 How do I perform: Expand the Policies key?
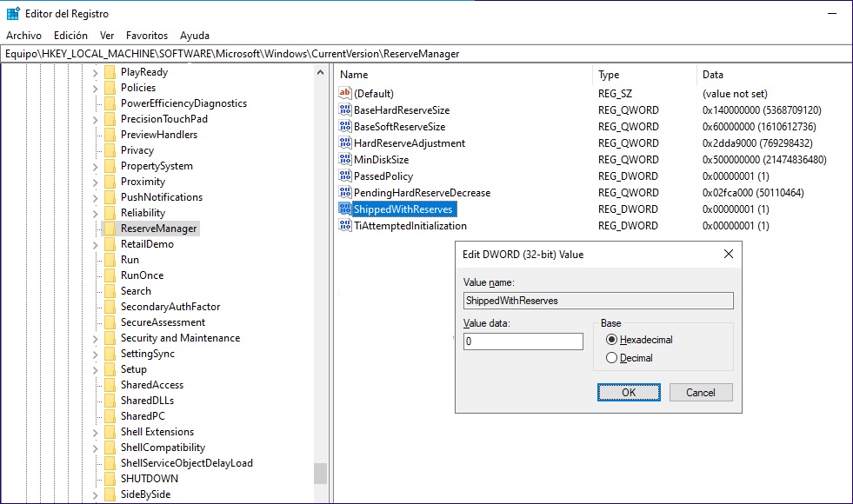click(x=95, y=88)
